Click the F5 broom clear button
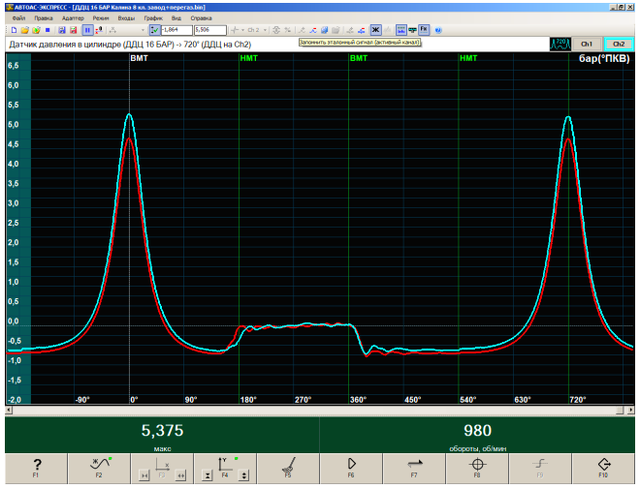The width and height of the screenshot is (640, 489). click(288, 468)
